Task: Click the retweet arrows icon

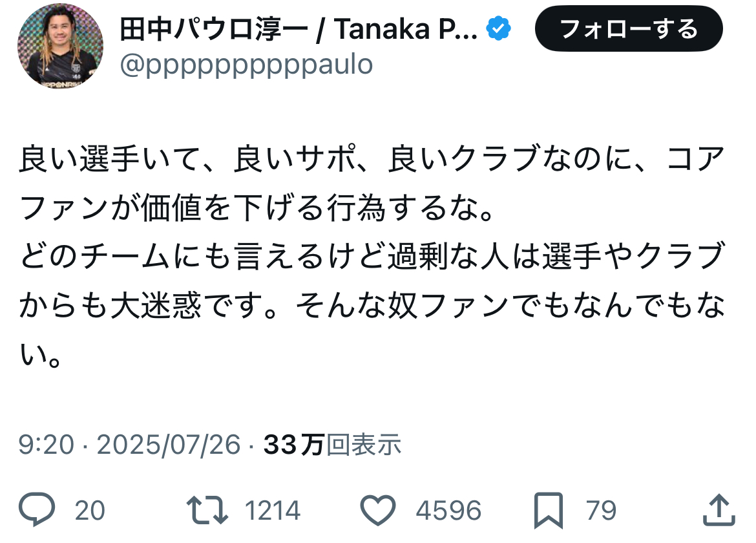Action: [207, 511]
